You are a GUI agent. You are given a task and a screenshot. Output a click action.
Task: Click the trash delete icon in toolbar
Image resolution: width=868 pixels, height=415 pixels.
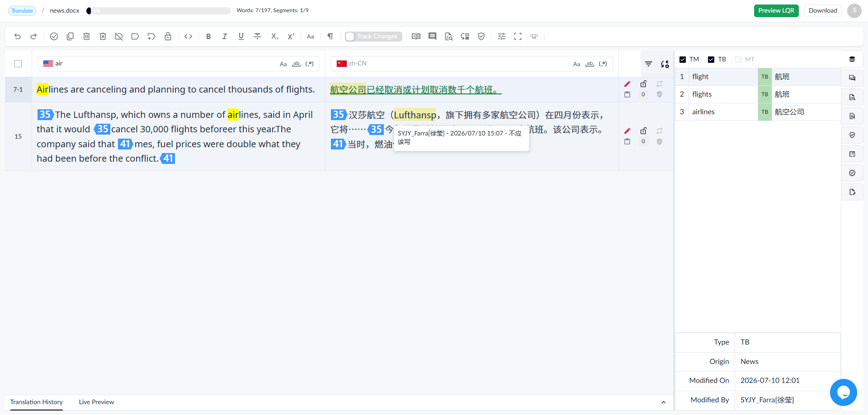[86, 37]
